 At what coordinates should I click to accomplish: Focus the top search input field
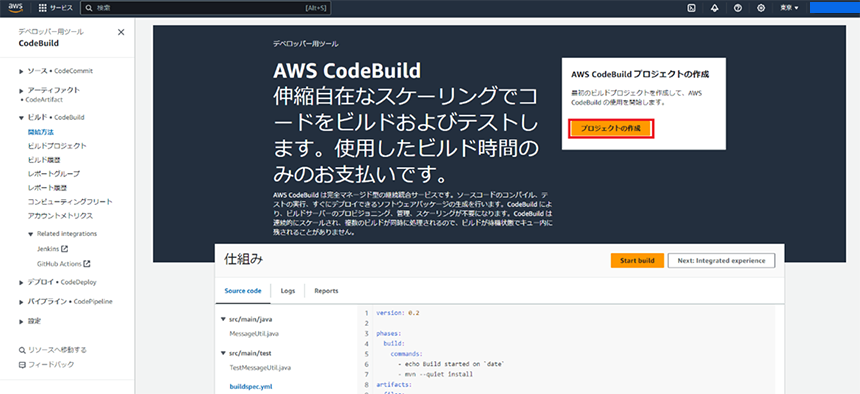tap(206, 8)
